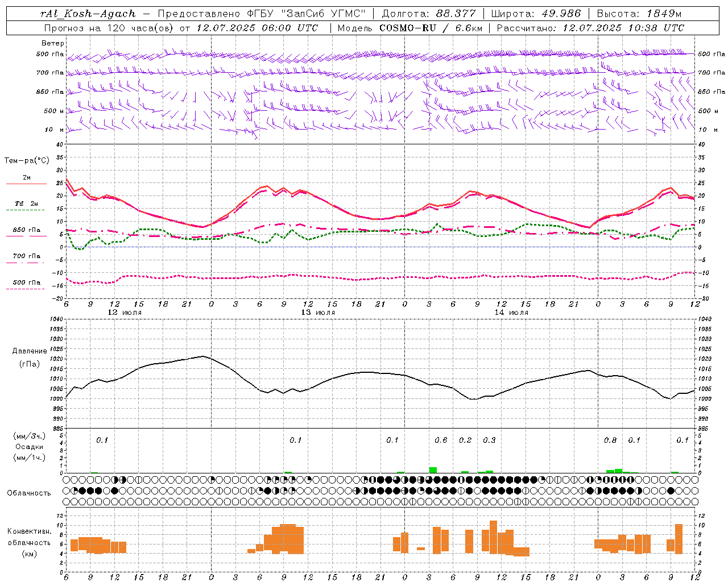Click the precipitation value "0.8"
This screenshot has height=582, width=728.
[610, 440]
